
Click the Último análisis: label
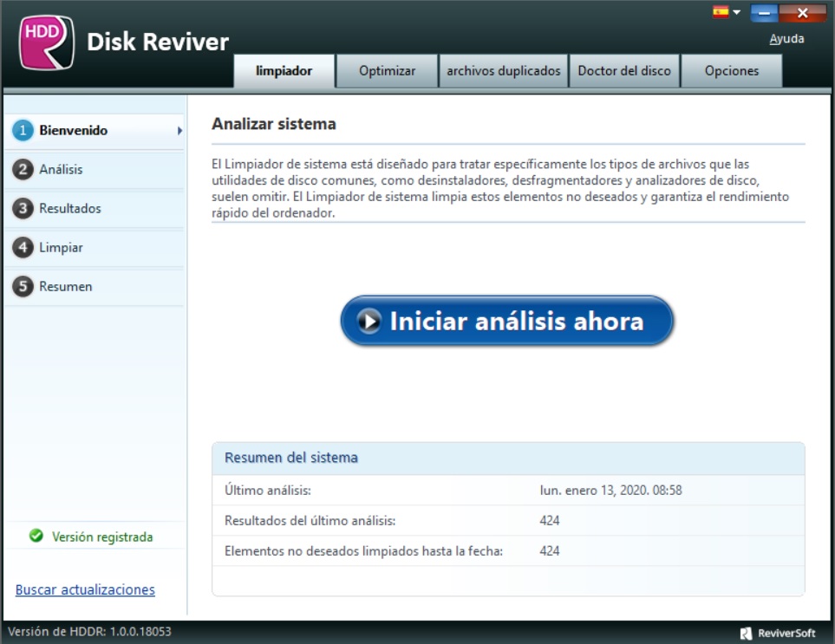coord(268,491)
